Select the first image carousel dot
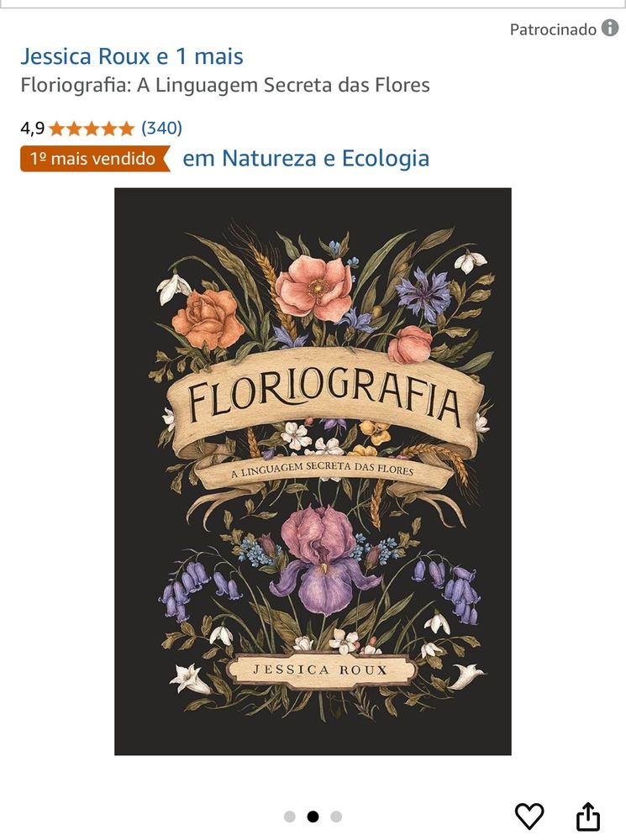 pyautogui.click(x=289, y=816)
